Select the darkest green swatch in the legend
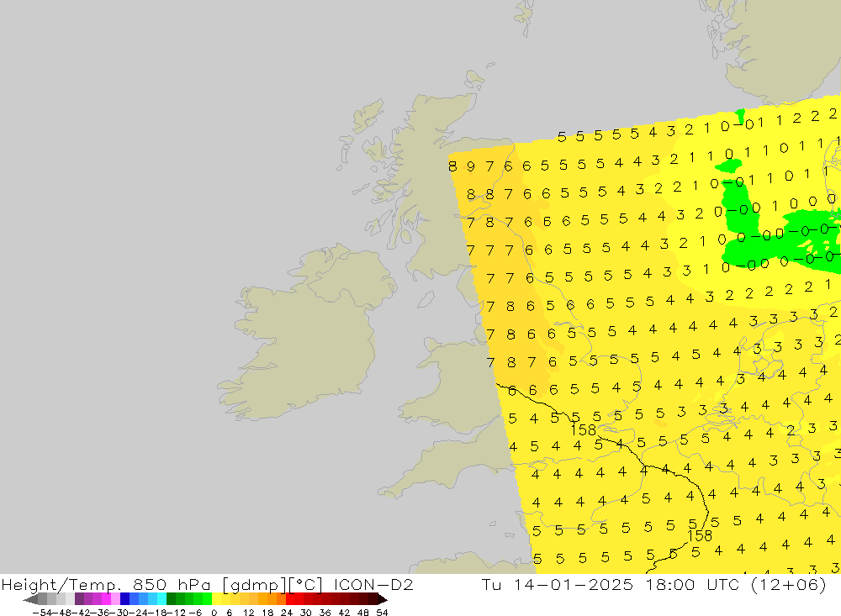Image resolution: width=841 pixels, height=616 pixels. 171,599
